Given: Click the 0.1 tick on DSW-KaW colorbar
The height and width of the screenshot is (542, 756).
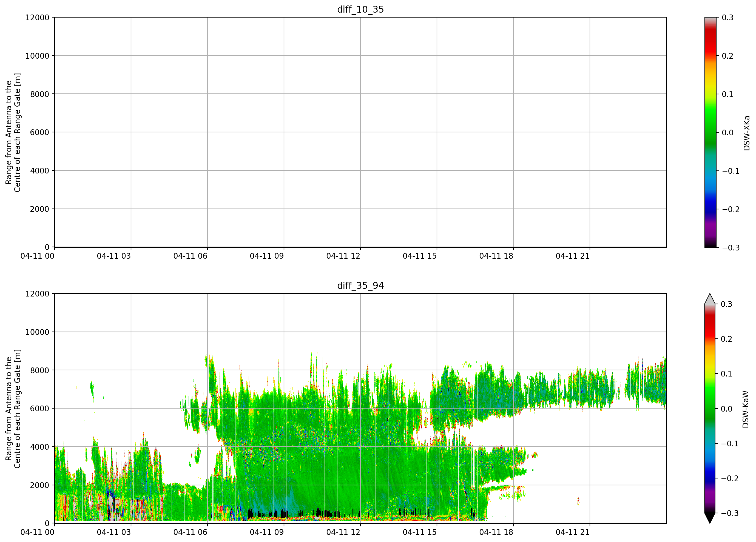Looking at the screenshot, I should click(727, 374).
